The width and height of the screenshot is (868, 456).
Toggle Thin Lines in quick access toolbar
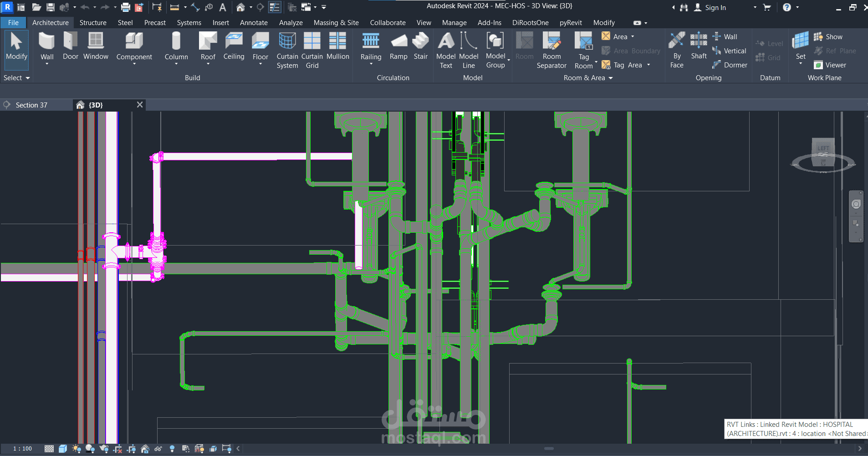tap(275, 7)
